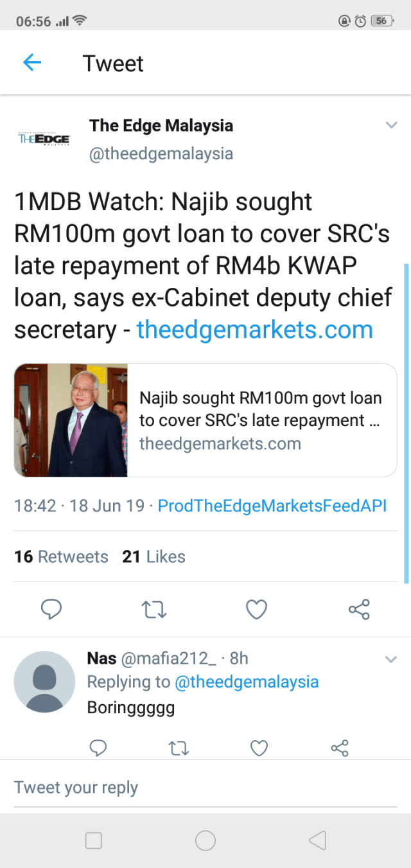This screenshot has width=411, height=868.
Task: View the 16 Retweets list
Action: point(61,556)
